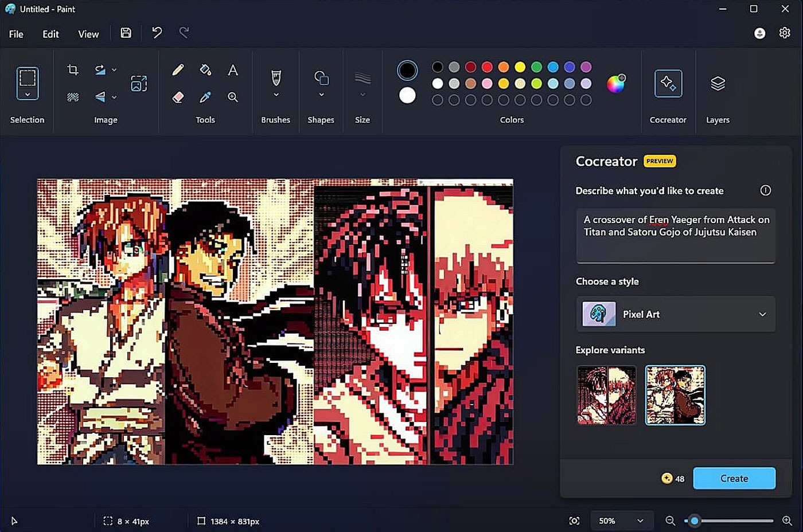803x532 pixels.
Task: Open the Edit colors rainbow wheel
Action: 616,84
